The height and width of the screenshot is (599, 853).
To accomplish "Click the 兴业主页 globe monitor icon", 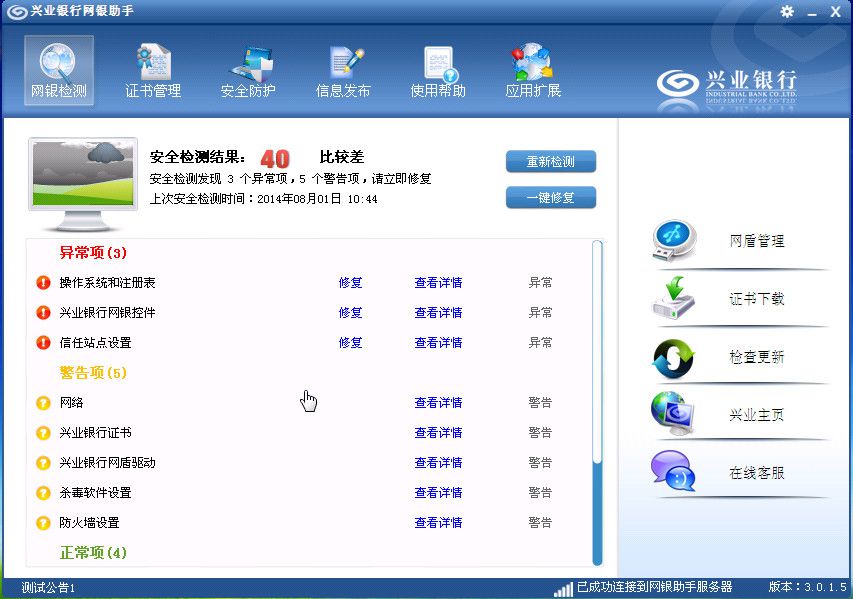I will (x=672, y=413).
